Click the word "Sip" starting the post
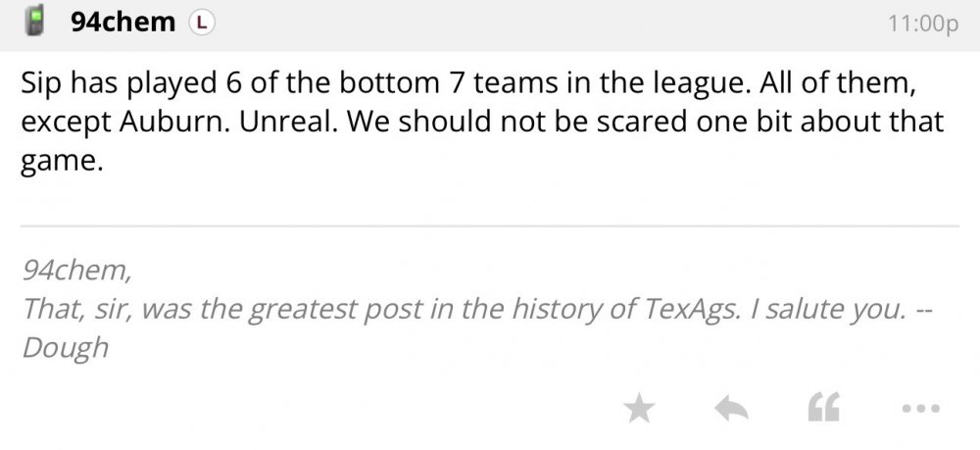 tap(41, 84)
